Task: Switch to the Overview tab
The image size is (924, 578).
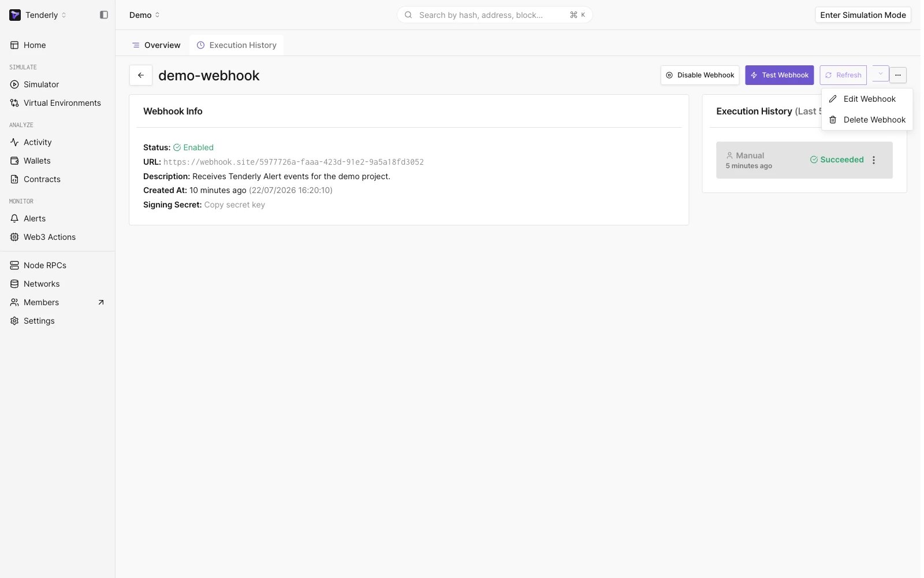Action: coord(156,45)
